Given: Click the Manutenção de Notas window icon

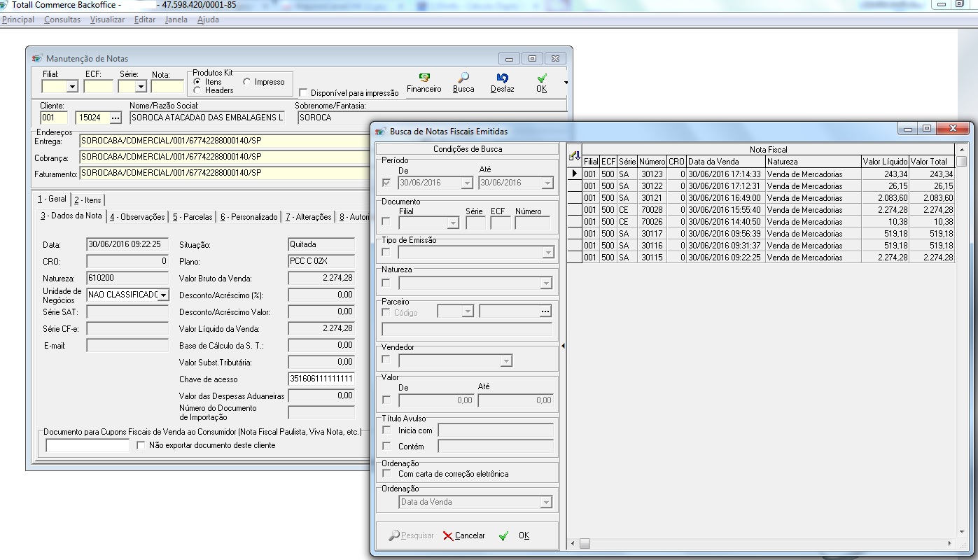Looking at the screenshot, I should (x=36, y=59).
